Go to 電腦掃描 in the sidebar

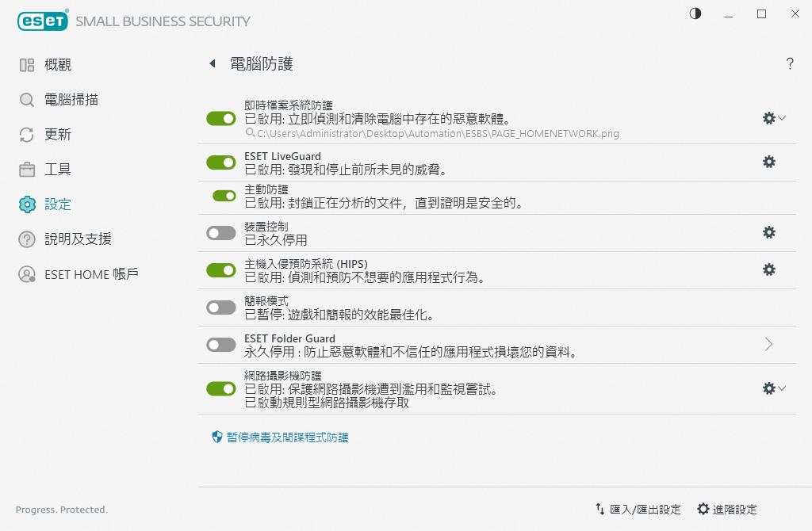coord(71,100)
